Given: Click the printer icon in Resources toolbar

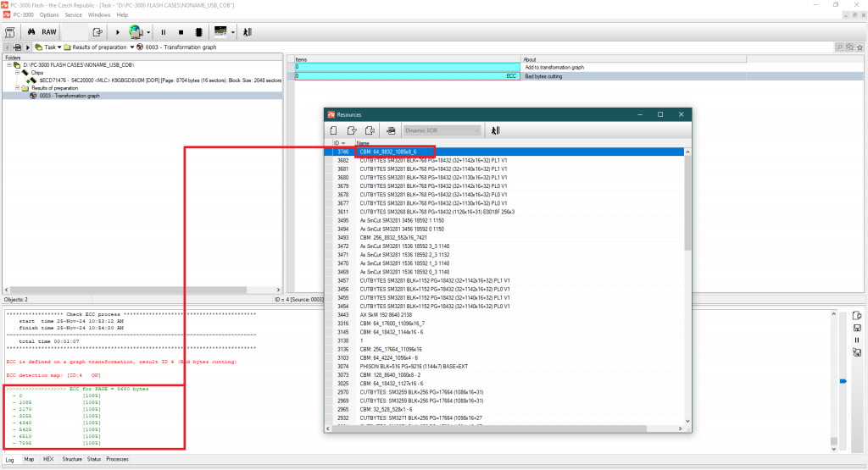Looking at the screenshot, I should pos(391,130).
